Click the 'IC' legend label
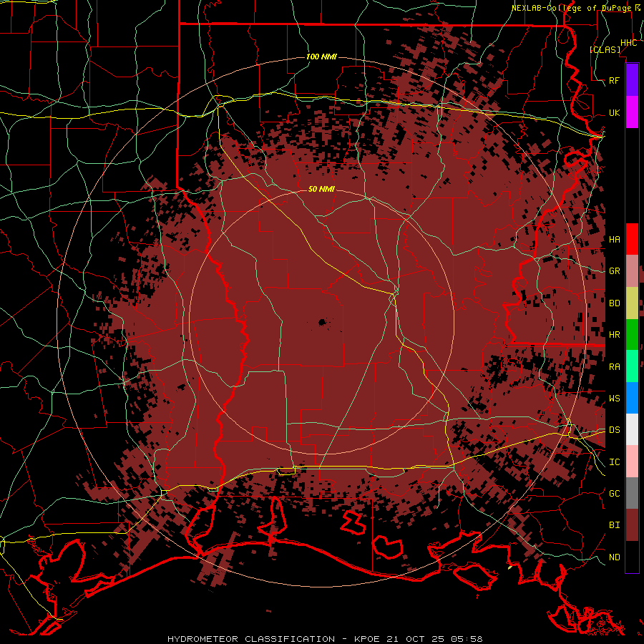Screen dimensions: 644x644 click(615, 462)
